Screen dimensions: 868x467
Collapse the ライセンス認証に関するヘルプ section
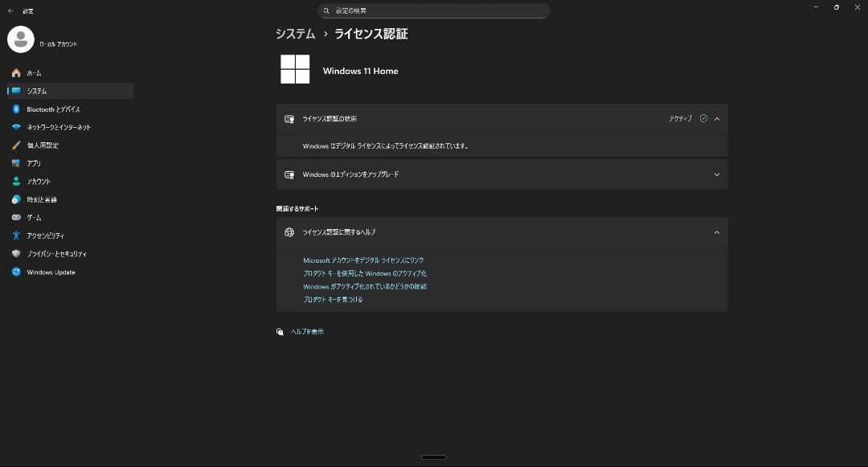pos(717,232)
